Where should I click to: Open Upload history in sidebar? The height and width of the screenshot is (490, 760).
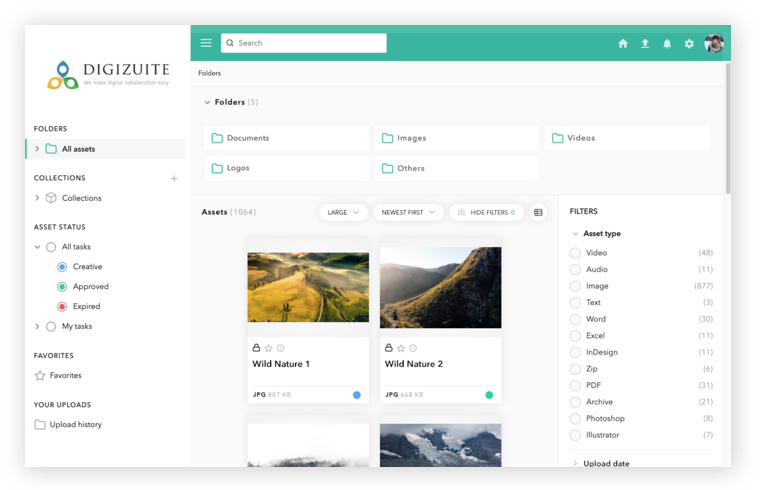click(x=75, y=425)
